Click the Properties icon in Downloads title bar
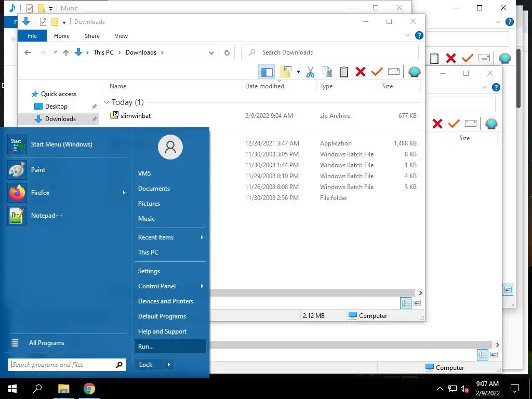The height and width of the screenshot is (399, 532). pyautogui.click(x=43, y=22)
